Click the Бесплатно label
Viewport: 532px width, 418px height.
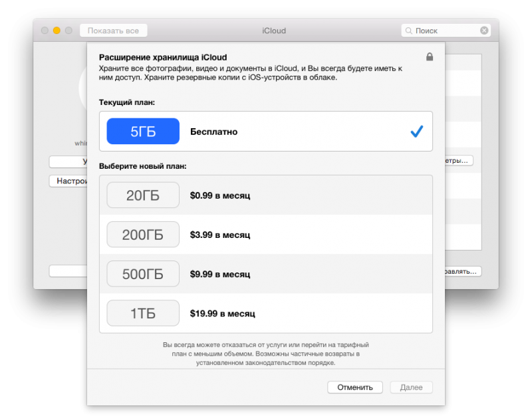click(213, 132)
